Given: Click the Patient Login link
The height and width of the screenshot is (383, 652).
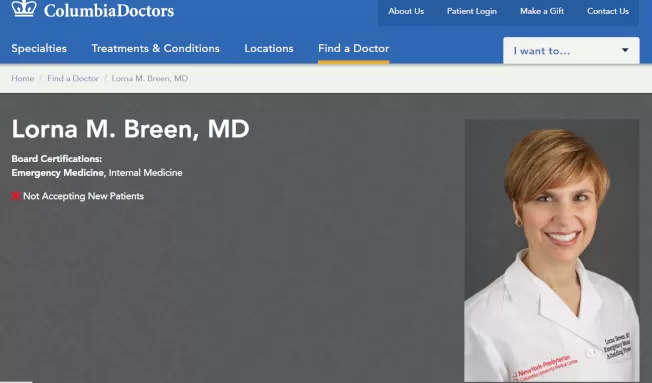Looking at the screenshot, I should (472, 11).
